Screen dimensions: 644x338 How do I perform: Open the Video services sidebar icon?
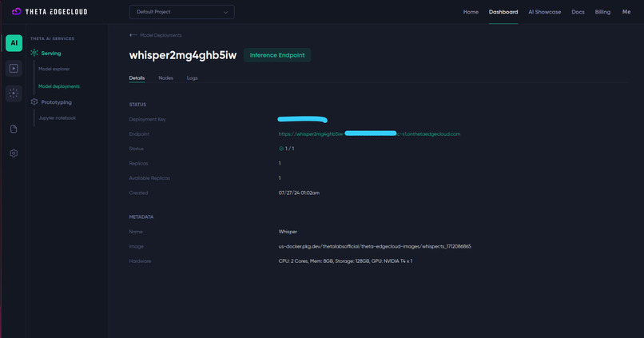pos(14,68)
